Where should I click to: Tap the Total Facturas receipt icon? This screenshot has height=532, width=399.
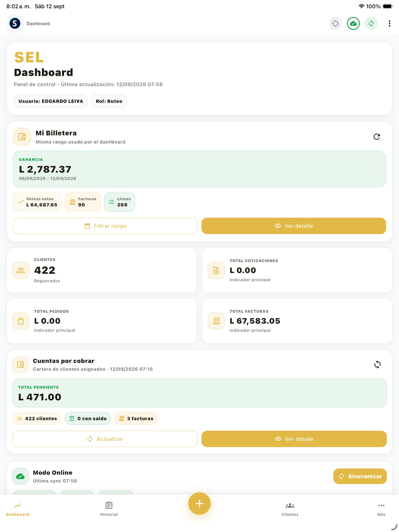coord(216,321)
